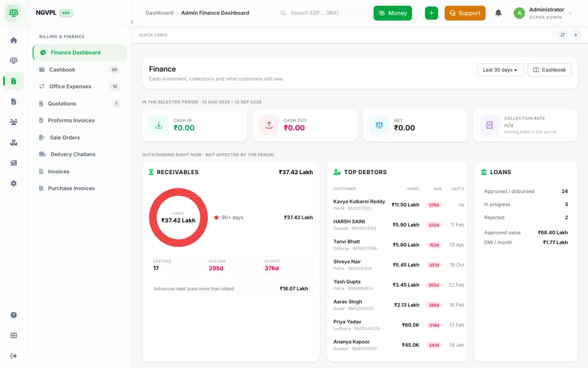Collapse the sidebar with the chevron
The width and height of the screenshot is (588, 368).
click(132, 22)
